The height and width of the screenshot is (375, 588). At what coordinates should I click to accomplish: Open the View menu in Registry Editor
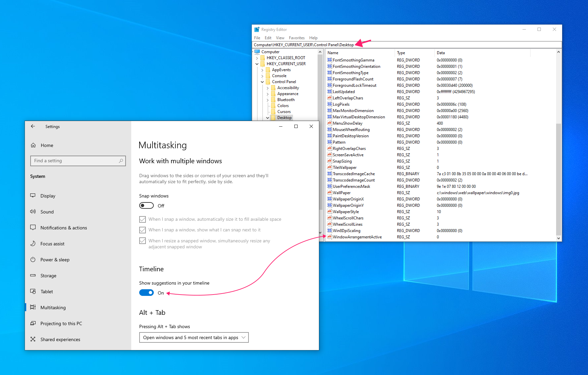(x=280, y=38)
